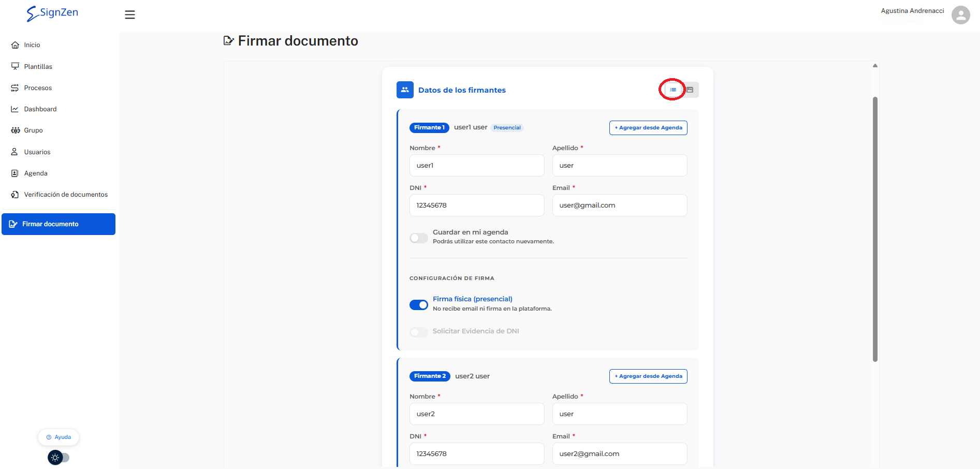Go to Procesos section

pos(38,88)
